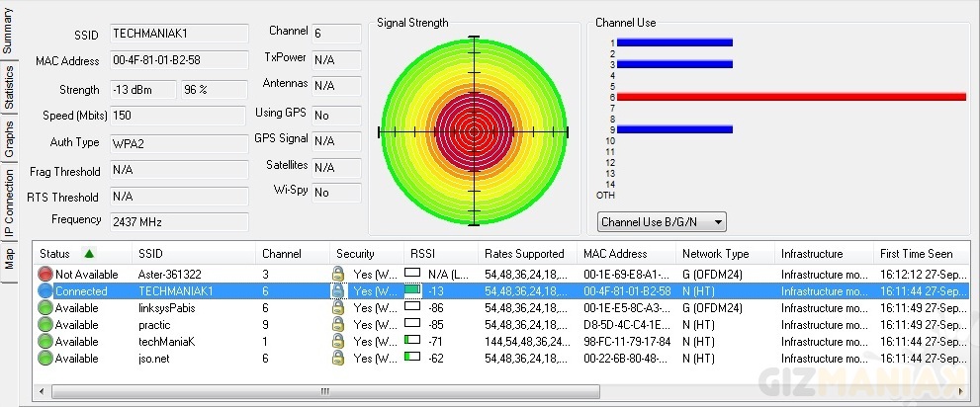Screen dimensions: 980x407
Task: Click the padlock icon in techManiaK row
Action: tap(338, 341)
